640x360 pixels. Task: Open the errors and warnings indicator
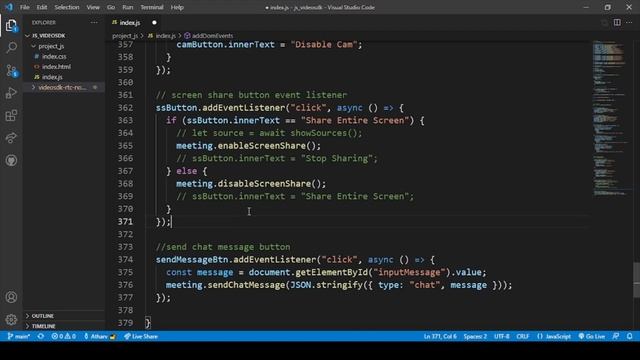64,336
